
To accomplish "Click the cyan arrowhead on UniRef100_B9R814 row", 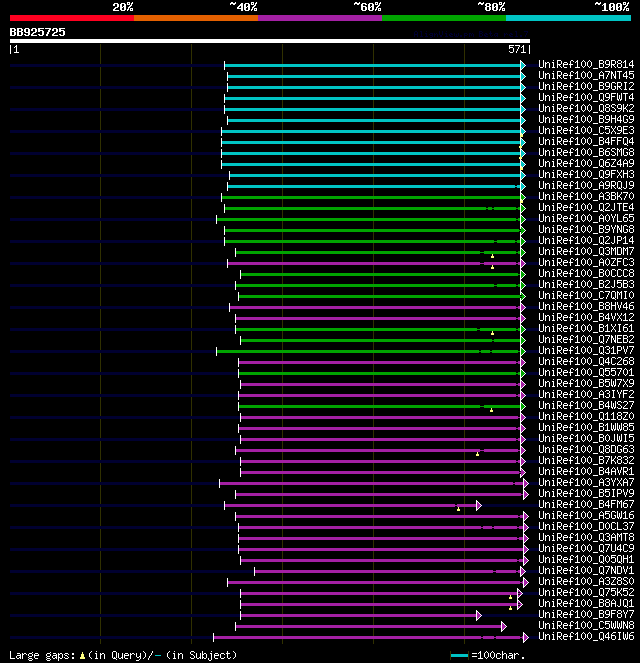I will pyautogui.click(x=523, y=66).
